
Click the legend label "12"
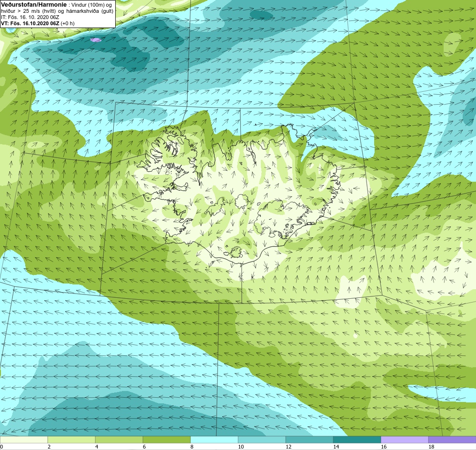point(288,447)
